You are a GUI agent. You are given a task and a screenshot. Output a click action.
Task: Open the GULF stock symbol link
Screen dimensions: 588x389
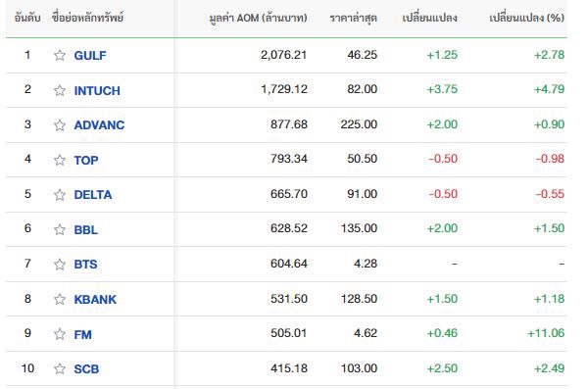90,56
